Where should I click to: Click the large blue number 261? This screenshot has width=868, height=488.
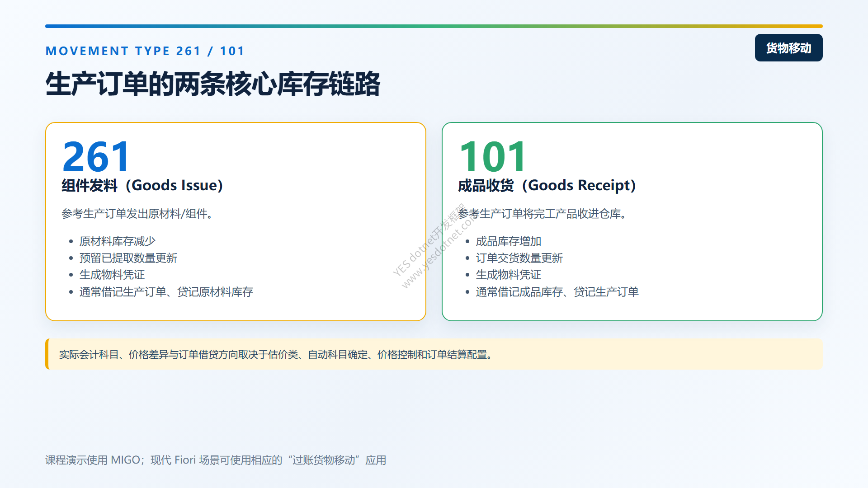coord(96,157)
